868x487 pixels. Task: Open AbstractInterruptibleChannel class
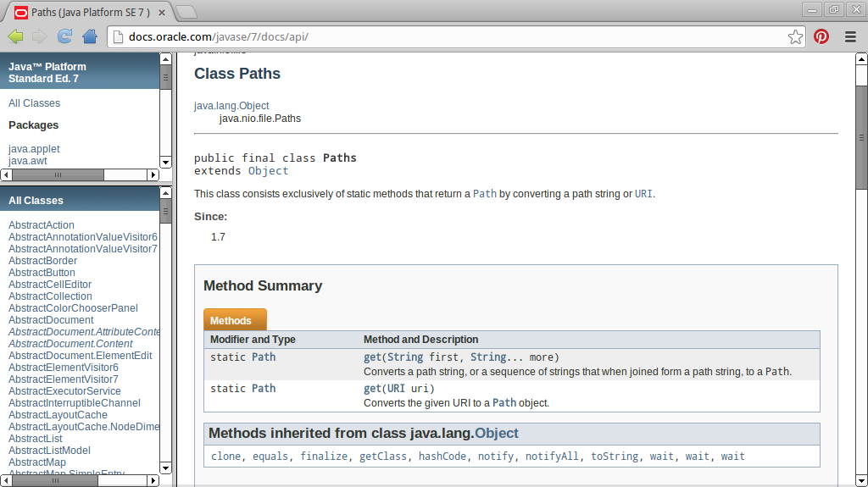(75, 403)
